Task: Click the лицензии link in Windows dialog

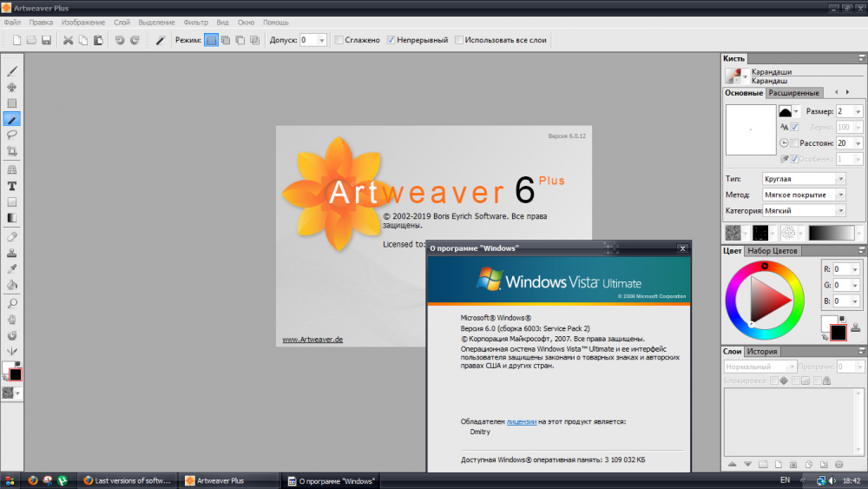Action: (x=521, y=421)
